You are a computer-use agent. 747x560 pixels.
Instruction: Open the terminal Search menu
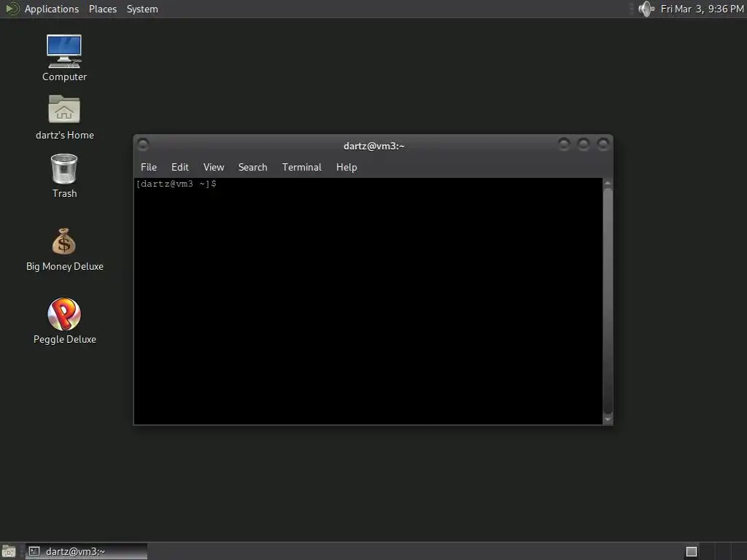click(252, 167)
